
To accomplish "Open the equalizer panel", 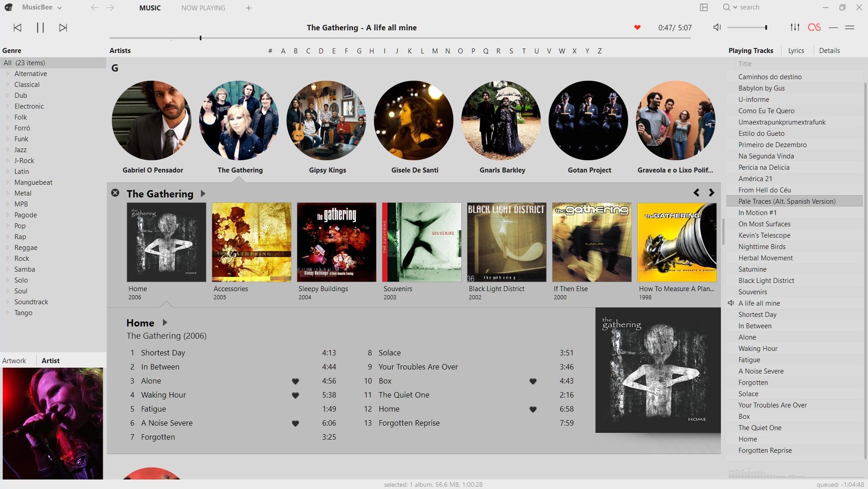I will (795, 27).
